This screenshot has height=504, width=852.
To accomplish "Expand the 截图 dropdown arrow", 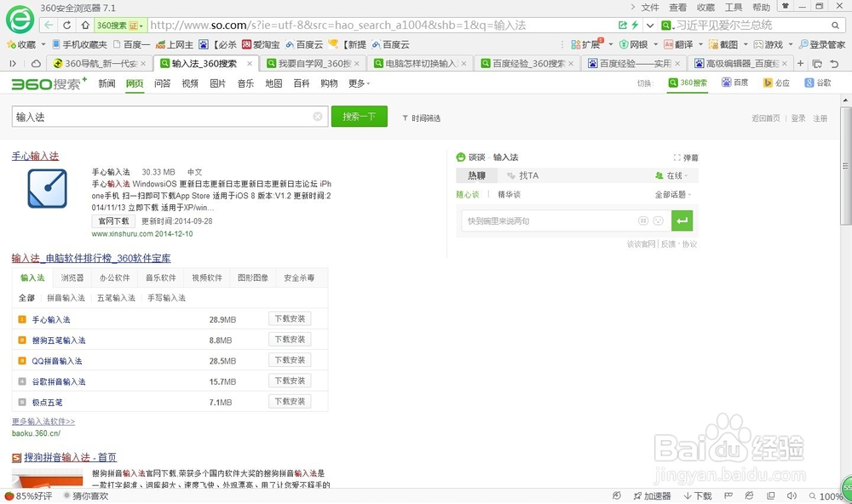I will tap(745, 44).
